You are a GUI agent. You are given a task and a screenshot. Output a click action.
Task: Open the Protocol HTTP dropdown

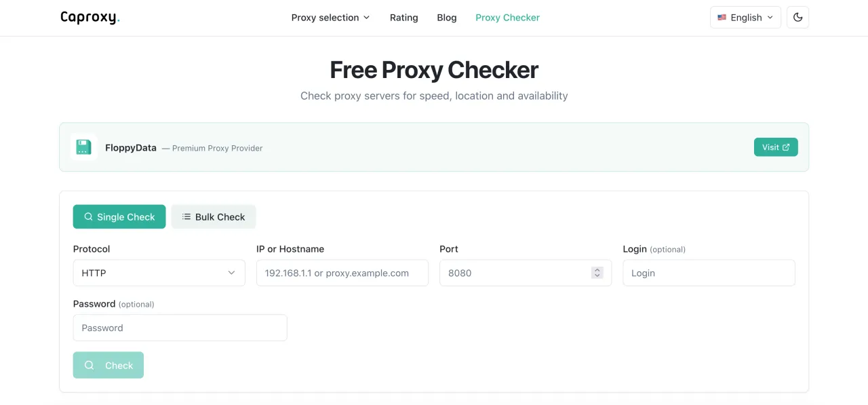click(159, 273)
